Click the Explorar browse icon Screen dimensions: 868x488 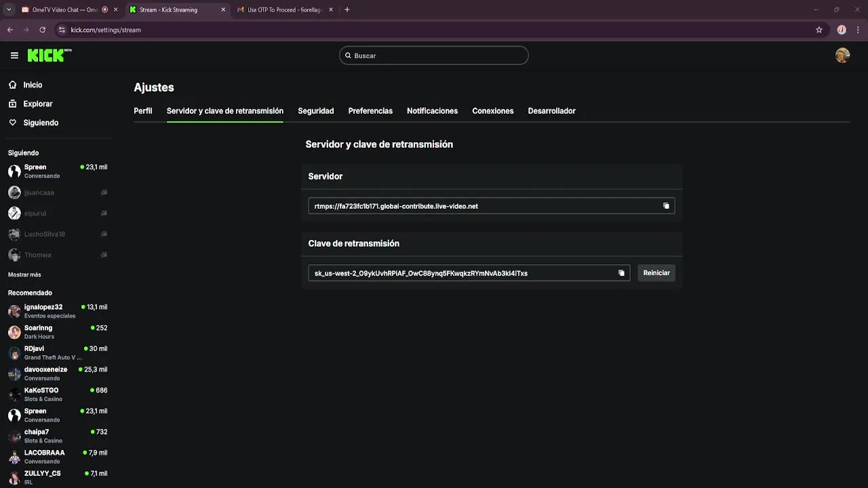click(13, 104)
